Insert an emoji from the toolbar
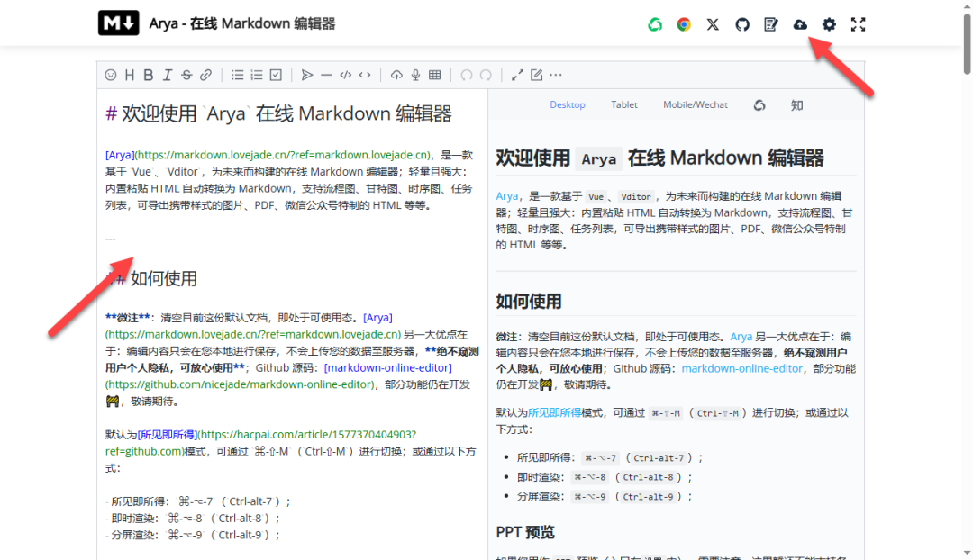The width and height of the screenshot is (973, 560). click(112, 75)
